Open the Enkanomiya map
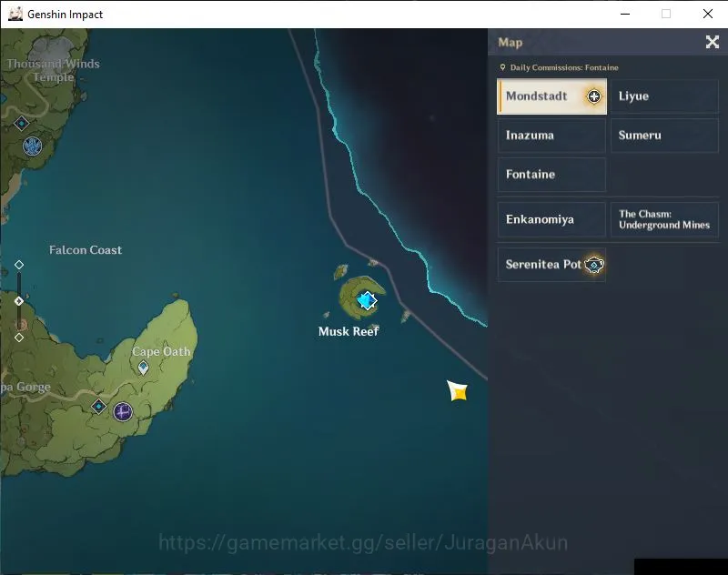 551,219
